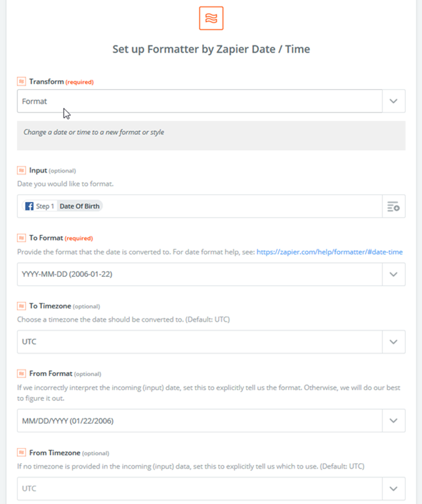The image size is (422, 504).
Task: Expand the Transform dropdown arrow
Action: [393, 101]
